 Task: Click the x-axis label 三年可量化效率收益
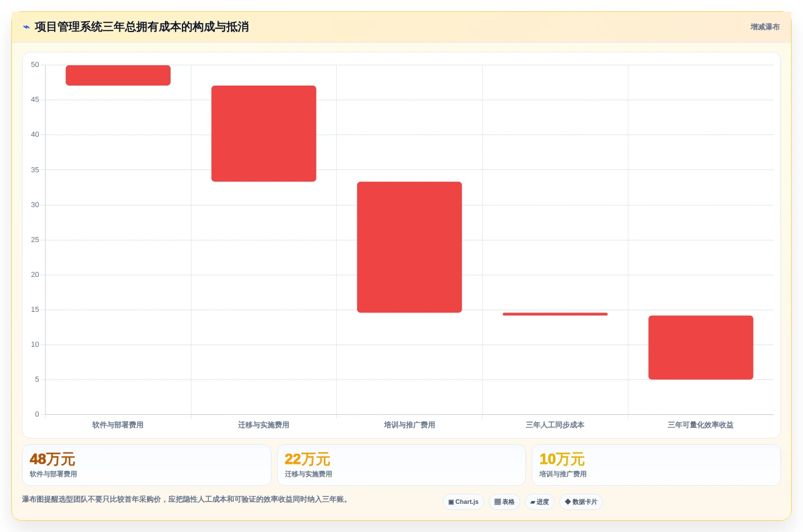click(701, 425)
